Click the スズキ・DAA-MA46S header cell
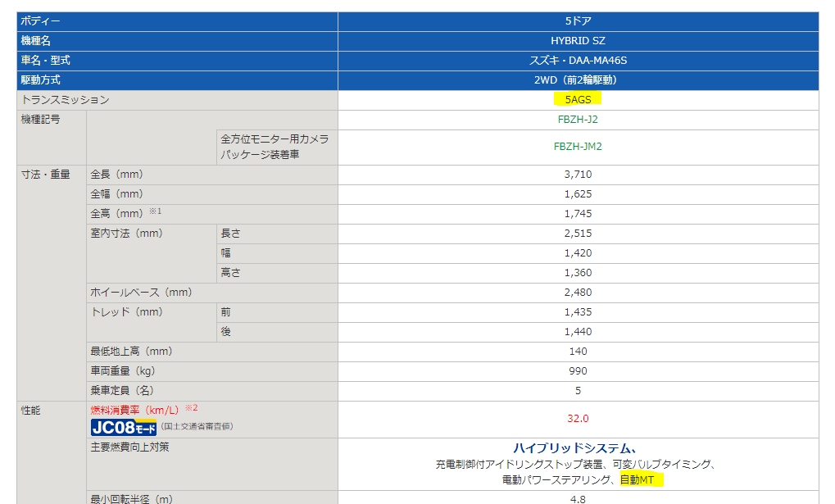The image size is (835, 504). click(x=578, y=61)
